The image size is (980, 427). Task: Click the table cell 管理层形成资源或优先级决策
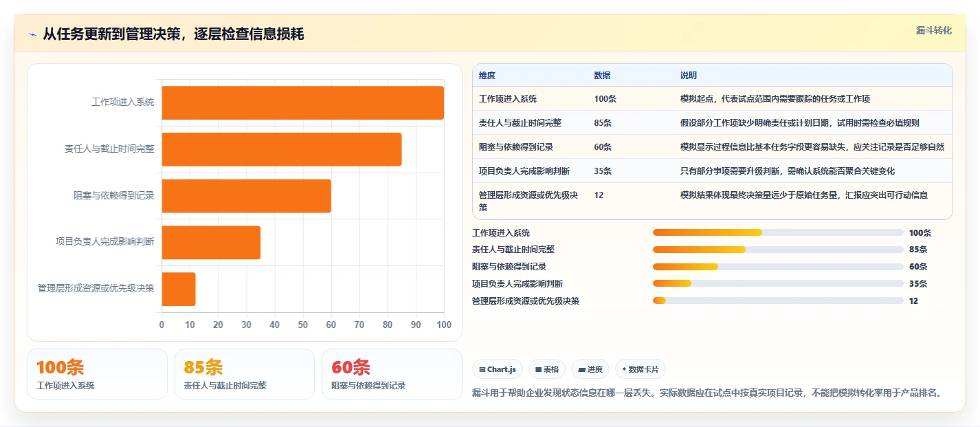tap(528, 201)
